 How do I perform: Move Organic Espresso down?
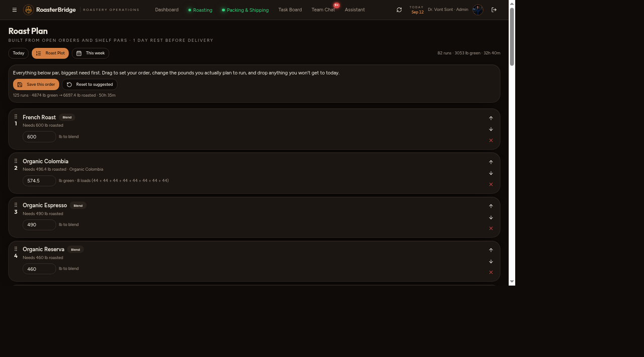click(491, 218)
